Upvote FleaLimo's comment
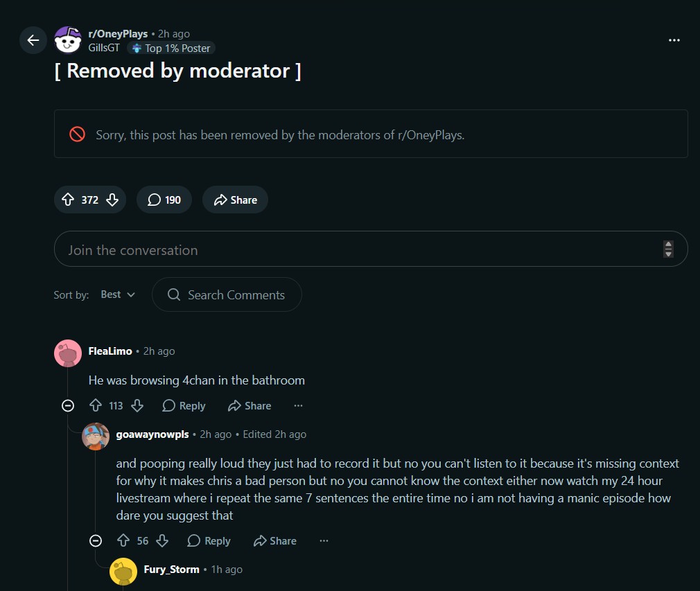The width and height of the screenshot is (700, 591). click(x=96, y=405)
